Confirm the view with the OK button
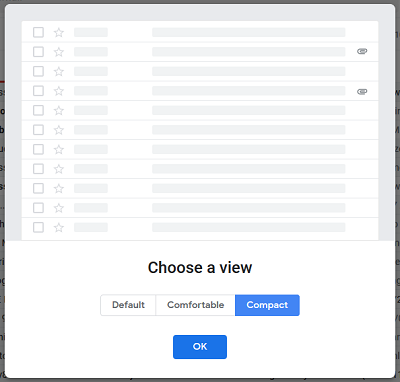Screen dimensions: 400x382 click(x=200, y=347)
